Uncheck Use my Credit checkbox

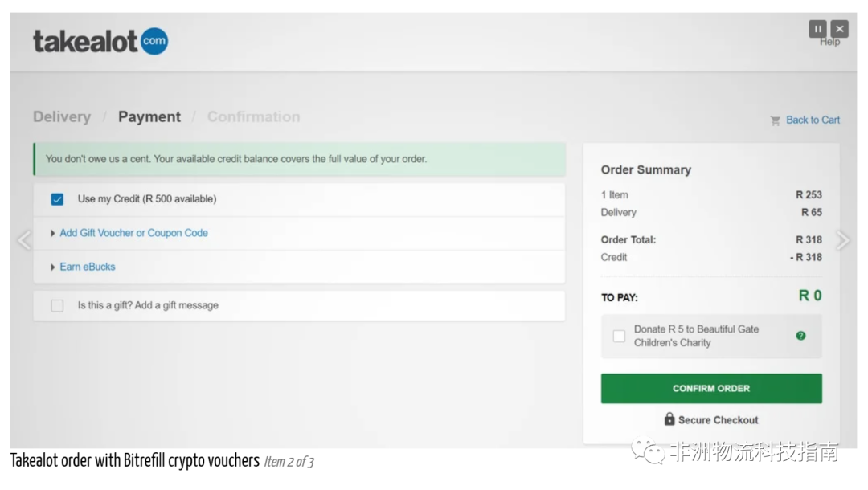click(x=57, y=199)
